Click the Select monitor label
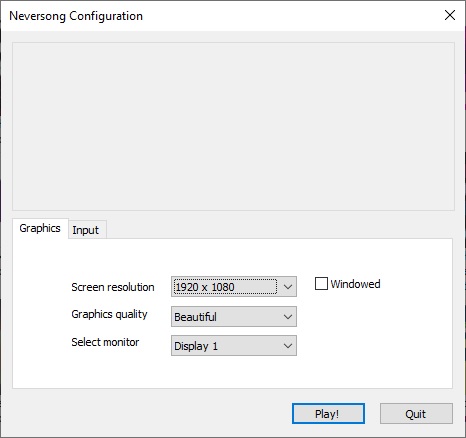This screenshot has height=438, width=466. 105,342
